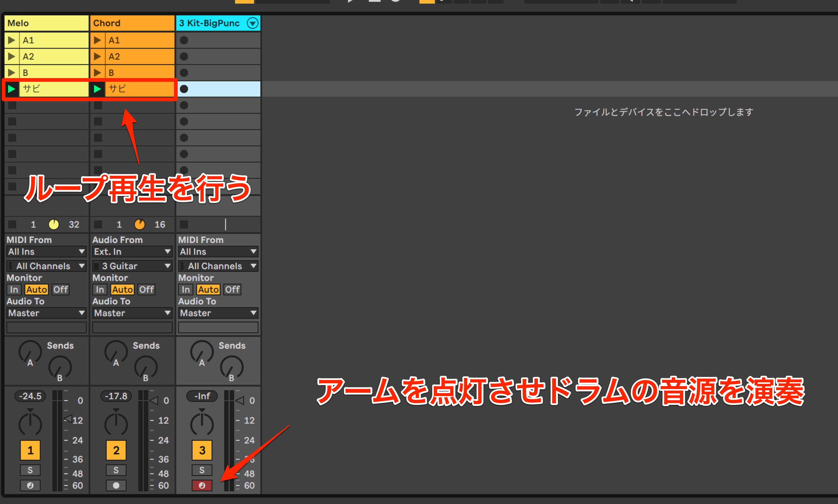Image resolution: width=838 pixels, height=504 pixels.
Task: Set Melo monitor to Off
Action: coord(61,290)
